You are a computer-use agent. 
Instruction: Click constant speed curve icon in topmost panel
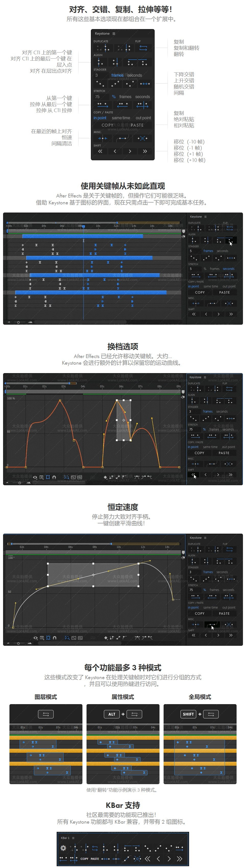(122, 138)
